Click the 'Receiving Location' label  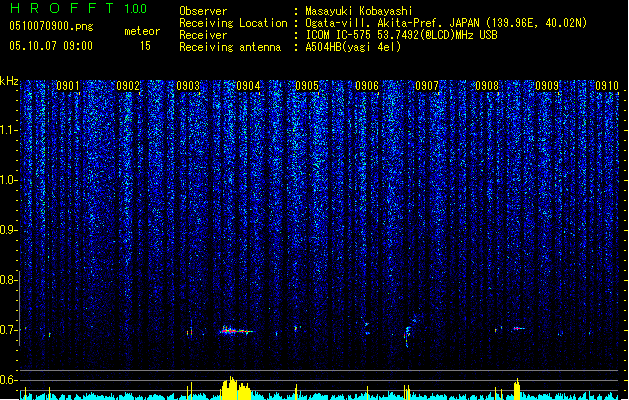tap(233, 23)
